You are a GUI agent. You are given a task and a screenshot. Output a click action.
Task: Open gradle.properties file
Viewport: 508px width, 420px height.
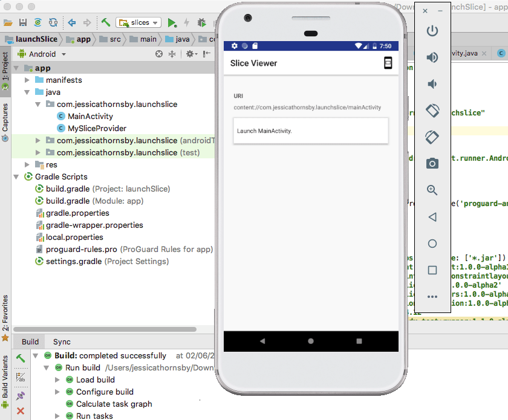pyautogui.click(x=72, y=213)
